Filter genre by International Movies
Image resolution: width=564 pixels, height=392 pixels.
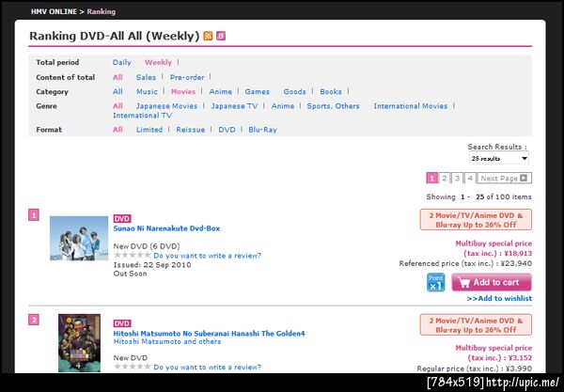tap(411, 106)
